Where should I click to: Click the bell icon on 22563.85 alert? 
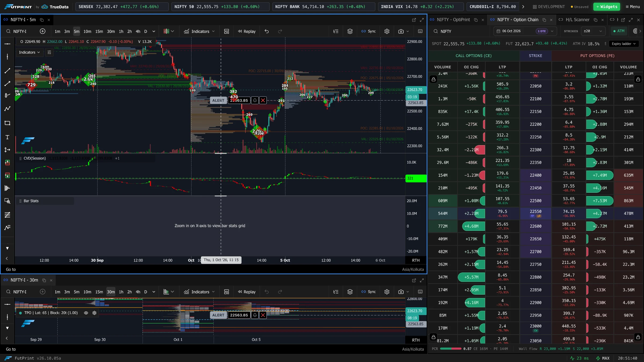(255, 100)
